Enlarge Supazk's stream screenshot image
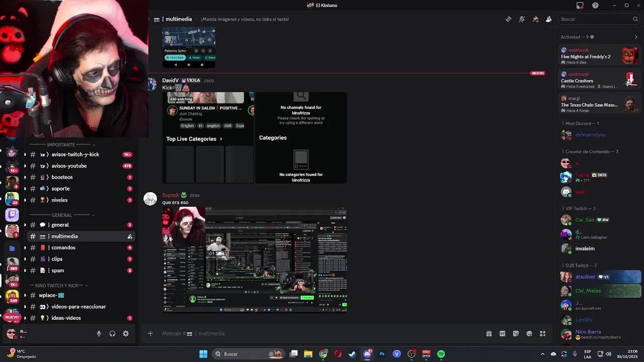Screen dimensions: 644x362 255,259
